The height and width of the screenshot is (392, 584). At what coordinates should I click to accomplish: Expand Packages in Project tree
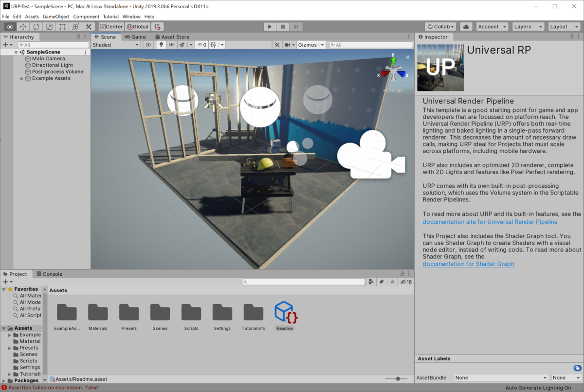click(x=4, y=380)
